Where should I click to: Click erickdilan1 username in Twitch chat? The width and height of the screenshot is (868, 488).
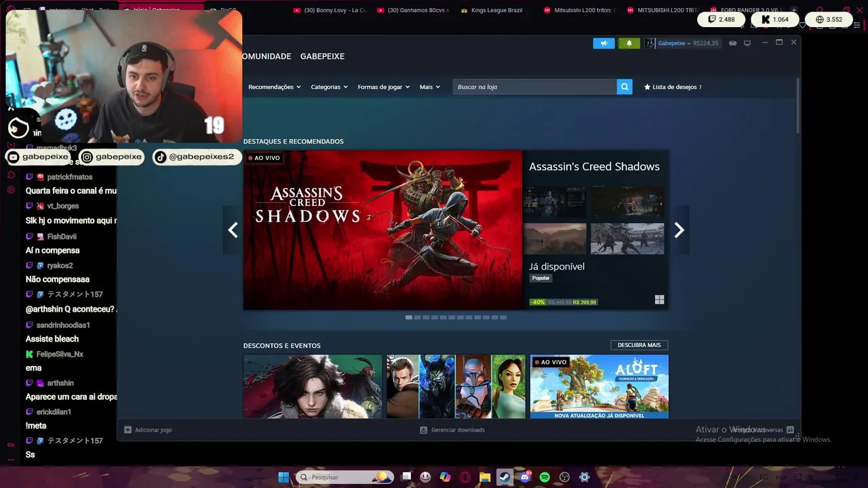(x=54, y=412)
